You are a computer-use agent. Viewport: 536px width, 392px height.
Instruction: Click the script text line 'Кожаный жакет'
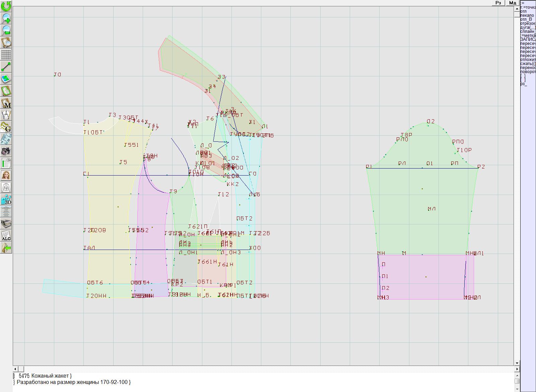point(50,376)
